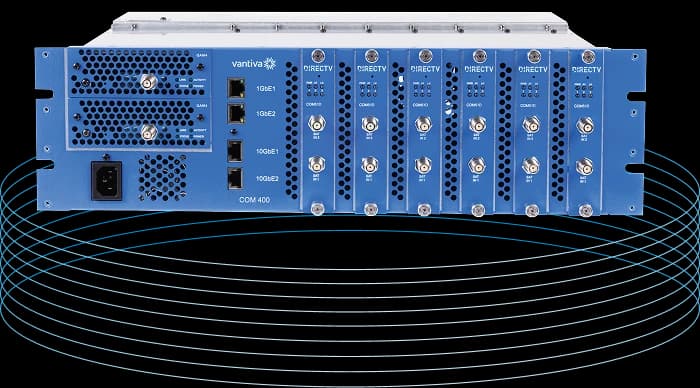Click the 1GbE2 Ethernet port

pos(236,113)
